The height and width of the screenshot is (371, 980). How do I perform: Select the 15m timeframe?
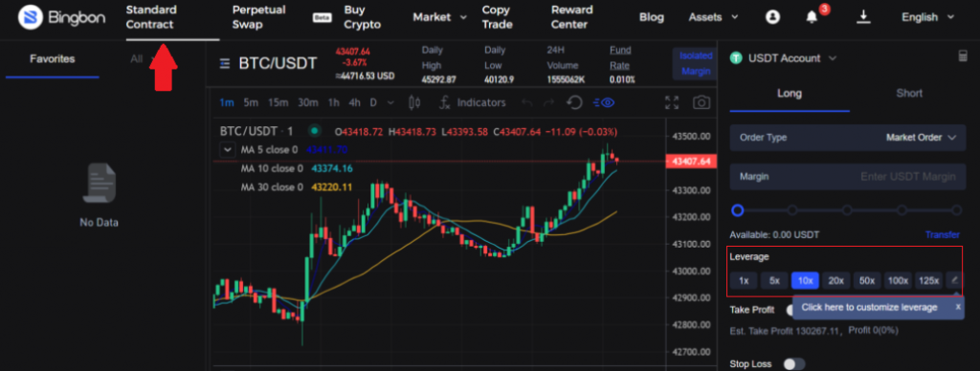(x=278, y=102)
